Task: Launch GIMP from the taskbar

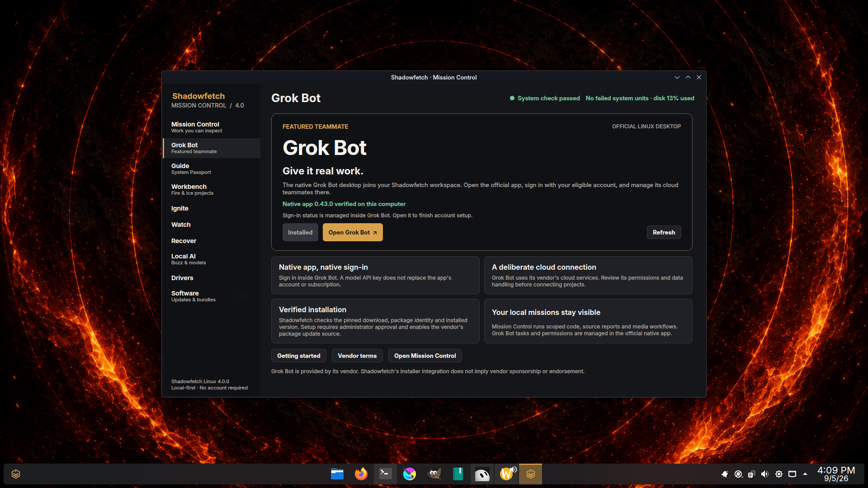Action: point(434,474)
